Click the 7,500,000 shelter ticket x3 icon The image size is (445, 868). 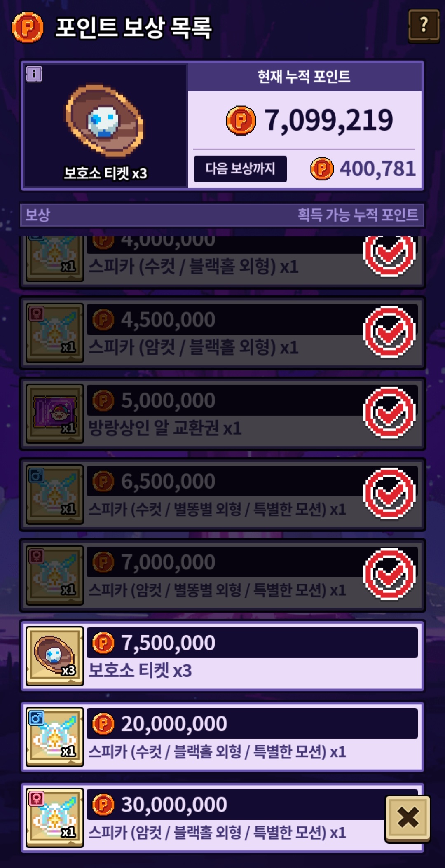(x=55, y=656)
